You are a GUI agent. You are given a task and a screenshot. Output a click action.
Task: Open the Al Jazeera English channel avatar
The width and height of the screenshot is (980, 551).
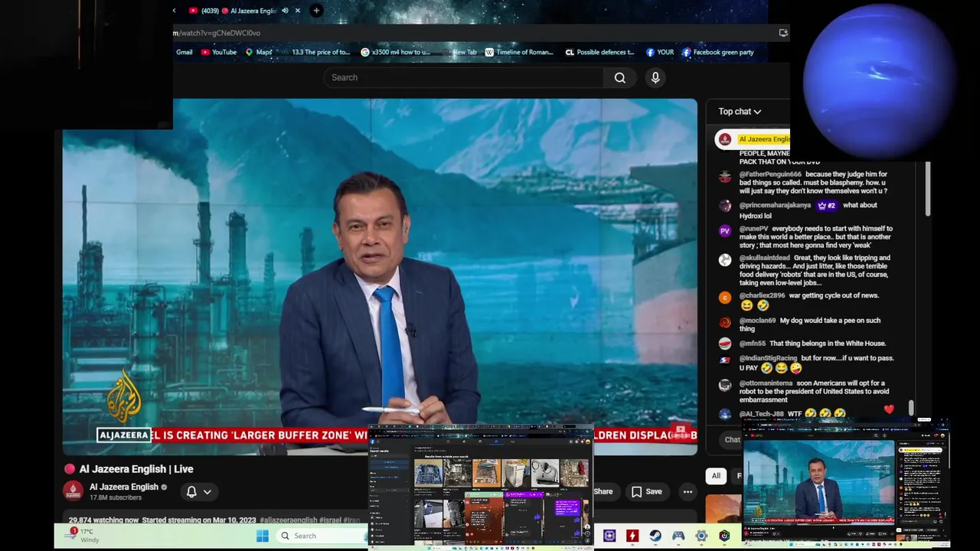pos(73,491)
